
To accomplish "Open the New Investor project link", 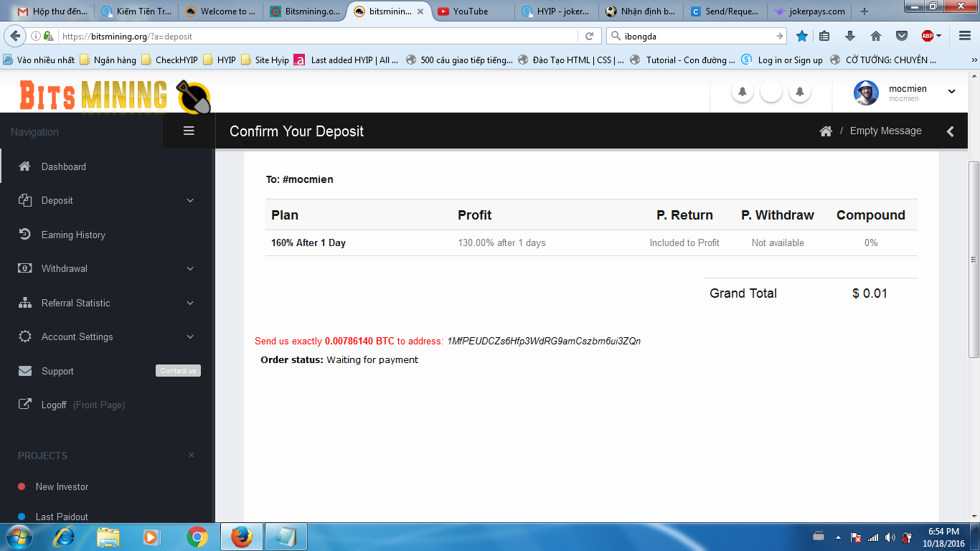I will [x=62, y=486].
